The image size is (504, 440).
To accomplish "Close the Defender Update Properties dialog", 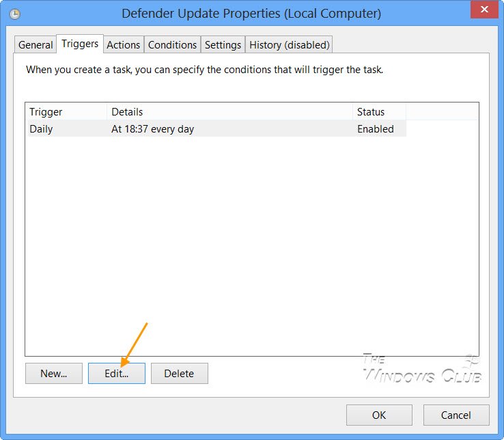I will (x=484, y=10).
